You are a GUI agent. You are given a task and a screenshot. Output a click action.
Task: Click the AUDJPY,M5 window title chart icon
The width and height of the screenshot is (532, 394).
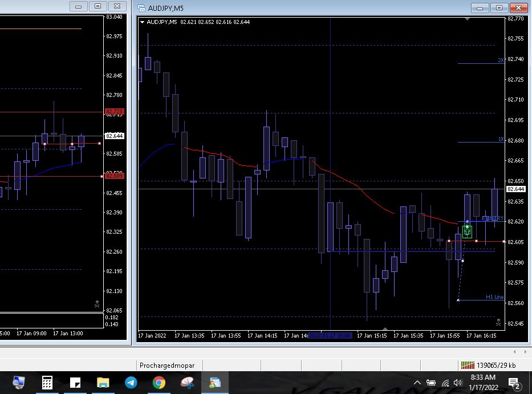(141, 8)
